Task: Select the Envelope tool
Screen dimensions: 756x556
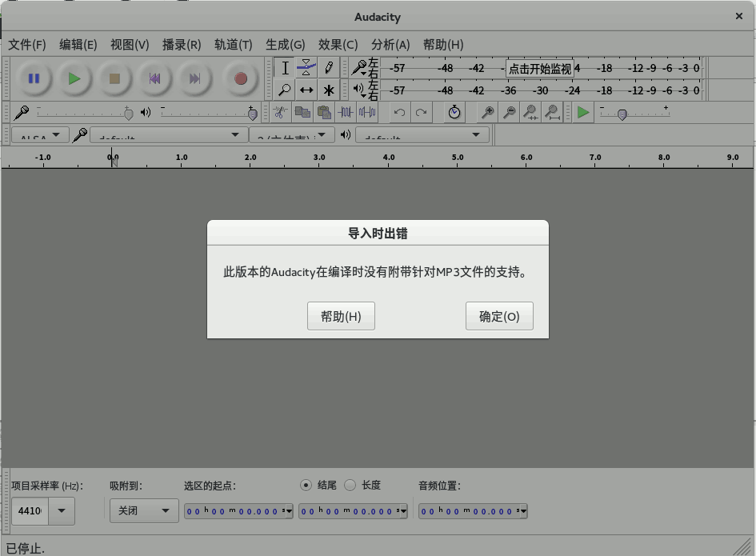Action: (x=306, y=68)
